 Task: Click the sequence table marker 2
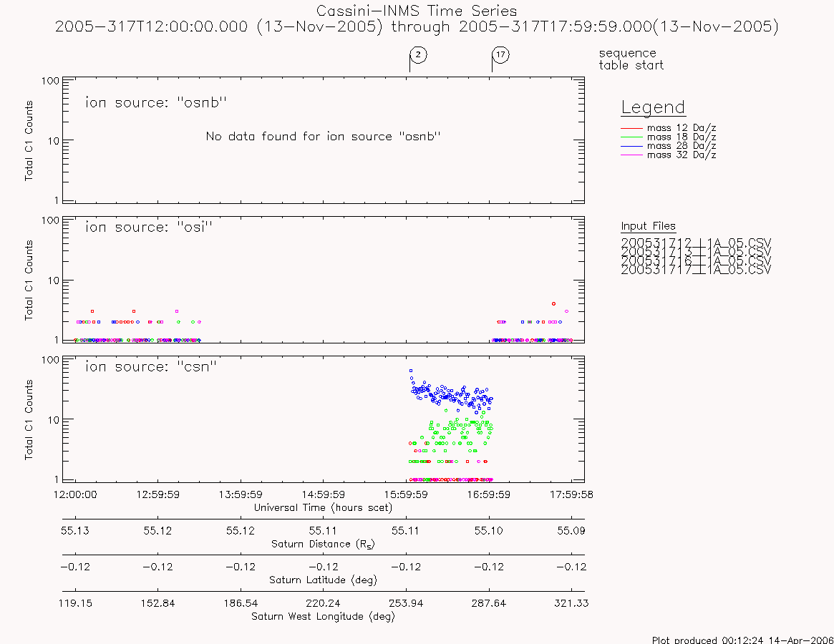coord(418,55)
